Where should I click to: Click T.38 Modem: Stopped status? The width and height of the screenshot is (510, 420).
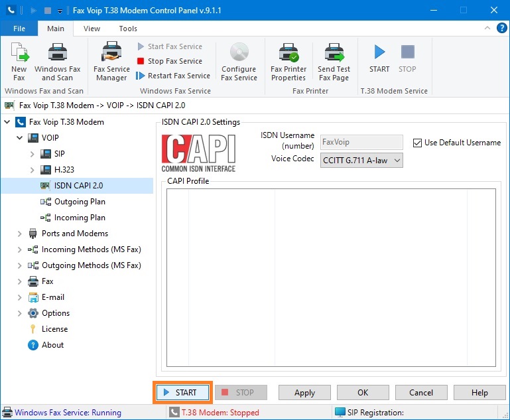click(x=220, y=413)
